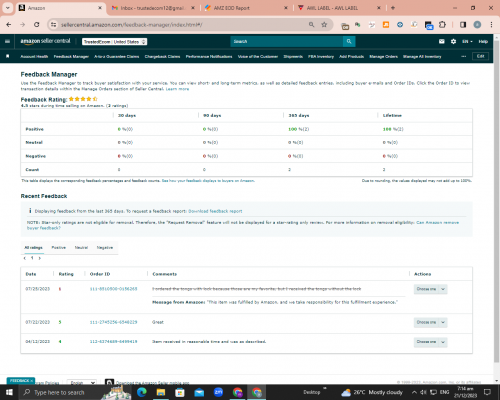
Task: Open the TrustedEcom United States account switcher
Action: coord(115,42)
